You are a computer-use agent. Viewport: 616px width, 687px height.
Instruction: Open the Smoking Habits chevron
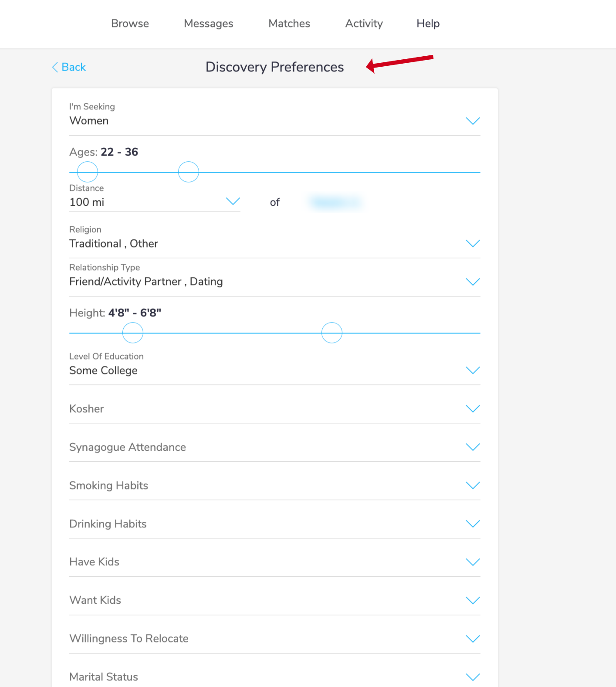473,486
